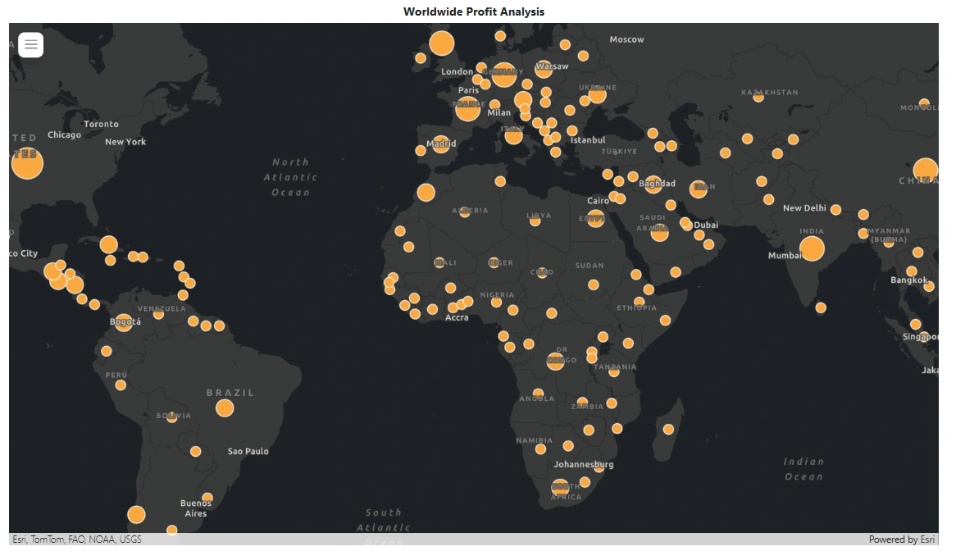
Task: Click the Türkiye country label
Action: [x=619, y=152]
